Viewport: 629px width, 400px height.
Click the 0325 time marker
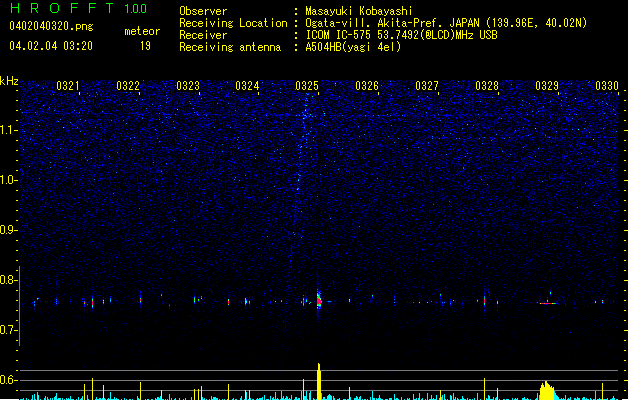[x=307, y=86]
